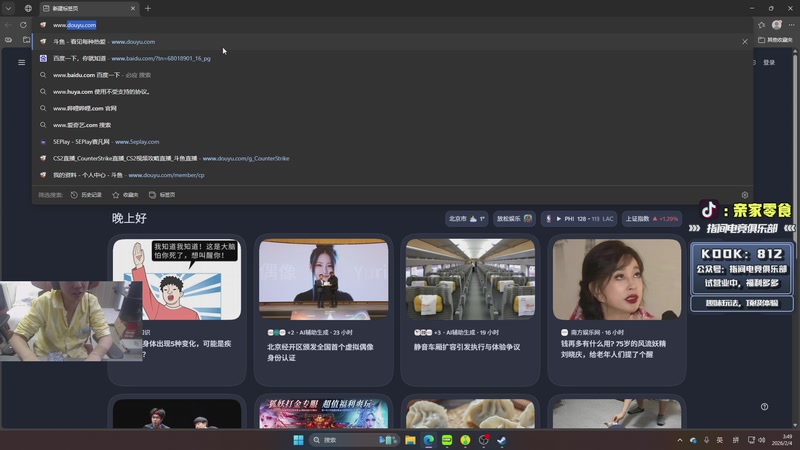Open the 上证指数 stock chip
This screenshot has height=450, width=800.
(652, 219)
